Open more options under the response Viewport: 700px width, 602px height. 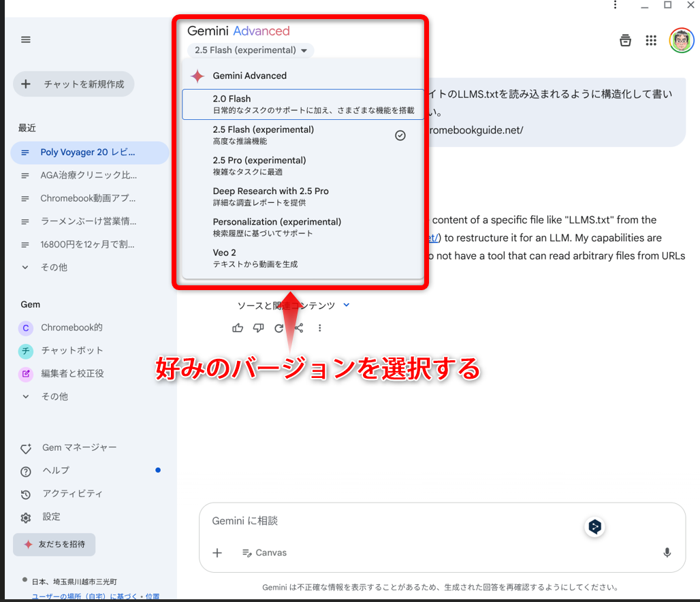point(319,328)
